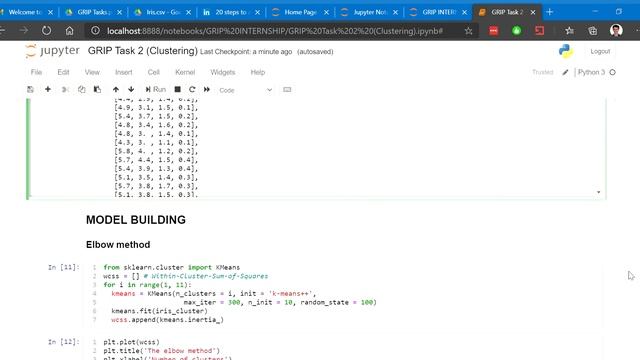Go back in browser

[x=2, y=30]
